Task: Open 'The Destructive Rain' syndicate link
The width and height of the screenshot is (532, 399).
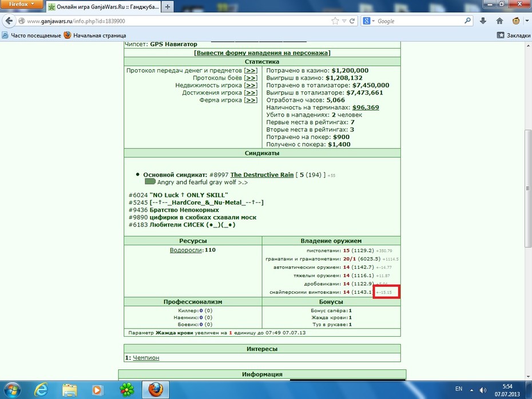Action: click(262, 175)
